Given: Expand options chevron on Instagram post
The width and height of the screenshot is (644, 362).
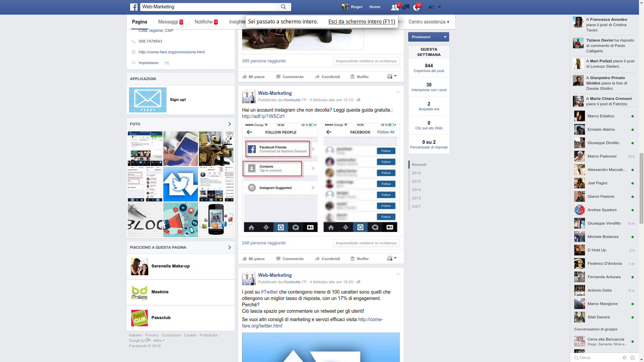Looking at the screenshot, I should [x=398, y=93].
